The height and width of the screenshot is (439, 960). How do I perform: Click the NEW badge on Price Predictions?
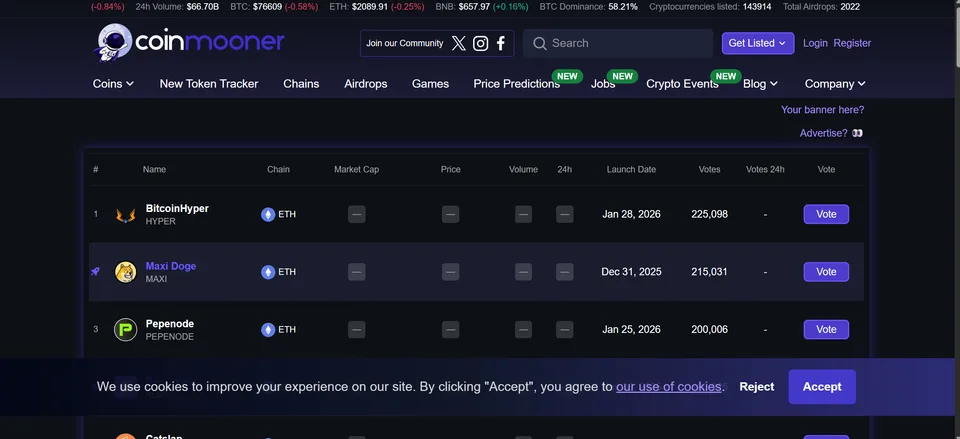pyautogui.click(x=567, y=77)
